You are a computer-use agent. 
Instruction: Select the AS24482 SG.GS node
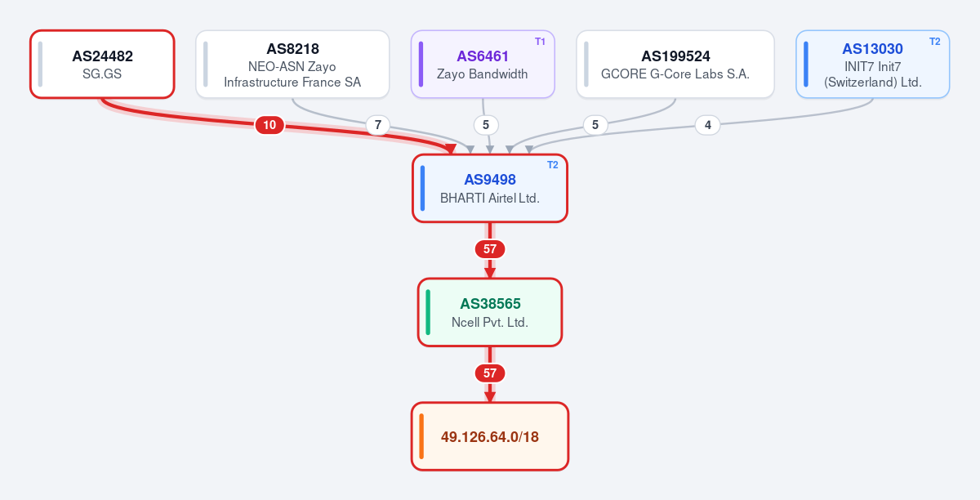click(102, 65)
